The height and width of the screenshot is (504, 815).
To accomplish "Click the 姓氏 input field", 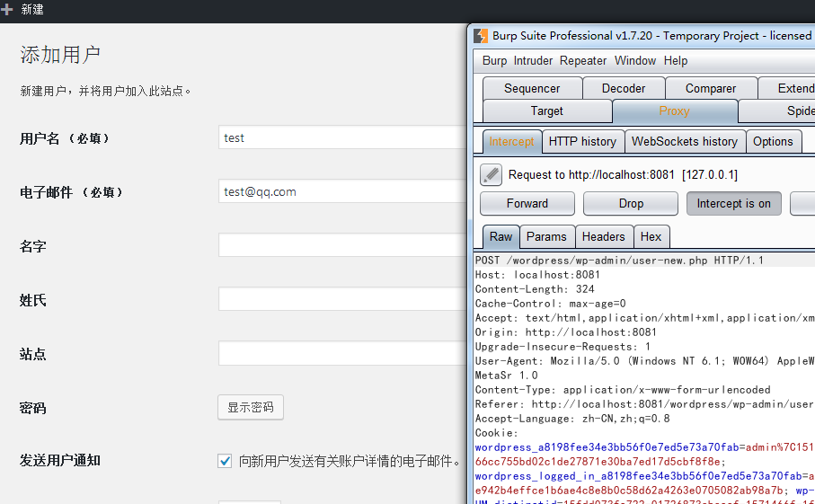I will 342,299.
